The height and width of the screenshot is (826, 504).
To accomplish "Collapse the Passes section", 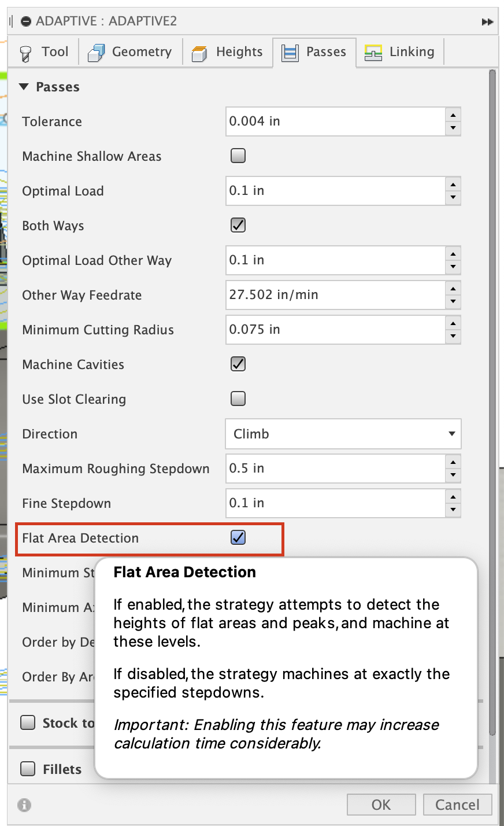I will coord(24,87).
